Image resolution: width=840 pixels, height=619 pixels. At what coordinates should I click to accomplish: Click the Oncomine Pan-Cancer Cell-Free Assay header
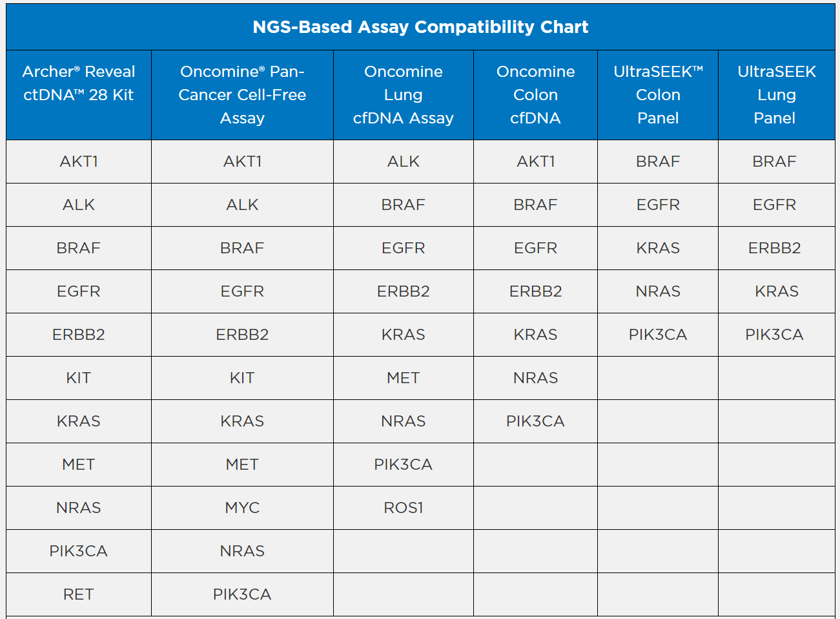point(242,95)
